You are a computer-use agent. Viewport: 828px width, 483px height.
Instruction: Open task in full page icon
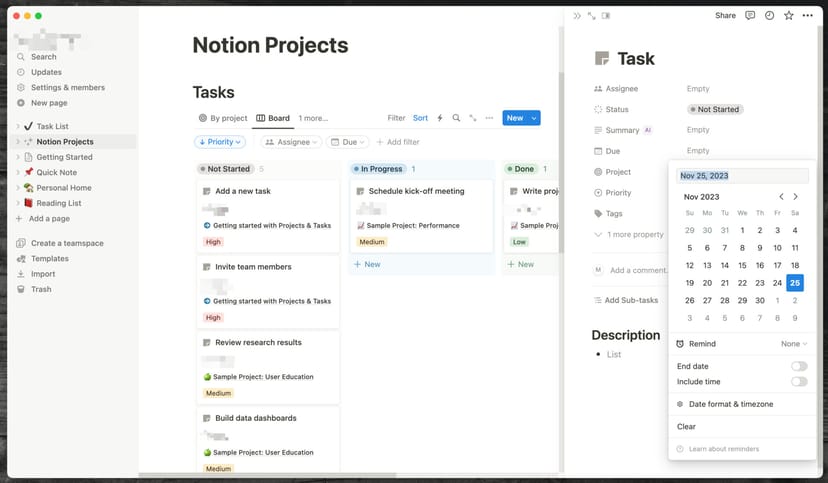coord(591,16)
